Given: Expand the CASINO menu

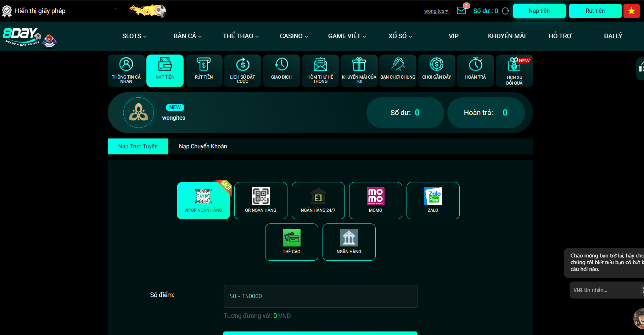Looking at the screenshot, I should (x=294, y=36).
